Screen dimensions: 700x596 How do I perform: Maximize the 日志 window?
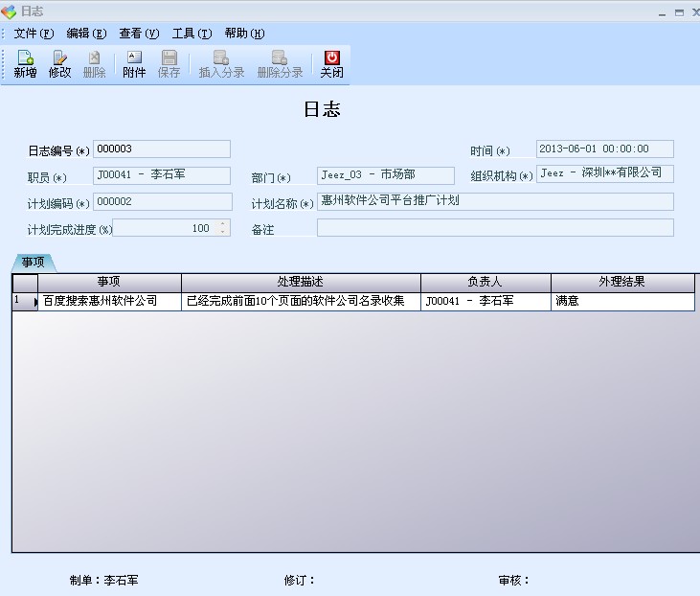(x=679, y=13)
